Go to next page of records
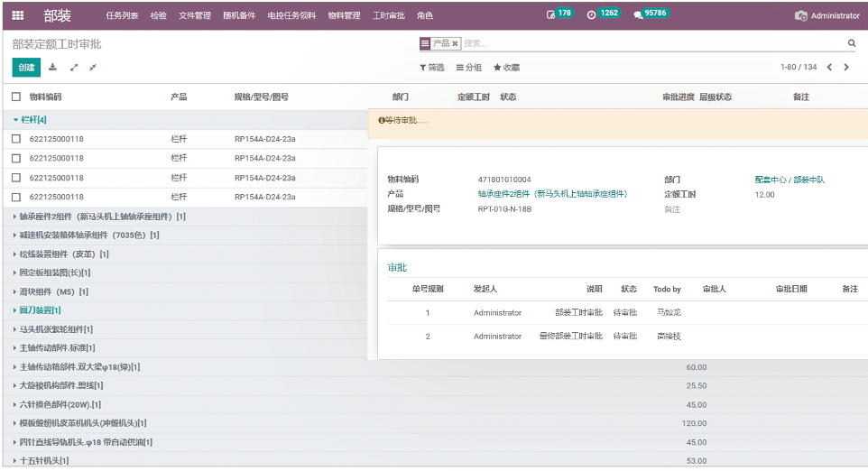Viewport: 868px width, 471px height. (x=846, y=68)
